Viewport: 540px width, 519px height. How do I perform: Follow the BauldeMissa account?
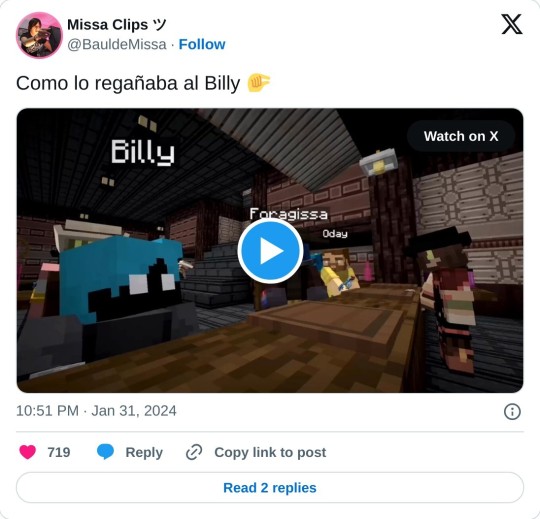(x=202, y=44)
